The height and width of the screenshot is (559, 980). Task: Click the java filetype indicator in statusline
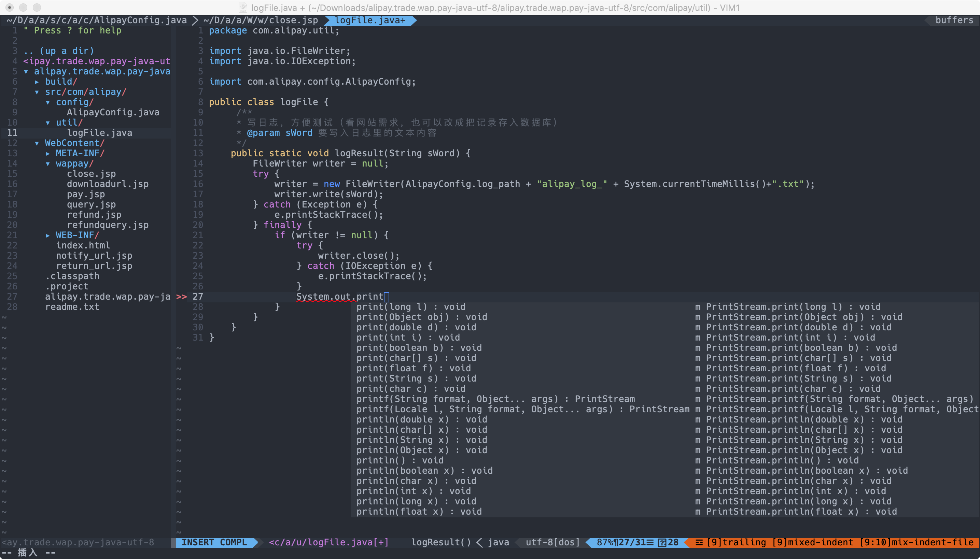(x=498, y=543)
